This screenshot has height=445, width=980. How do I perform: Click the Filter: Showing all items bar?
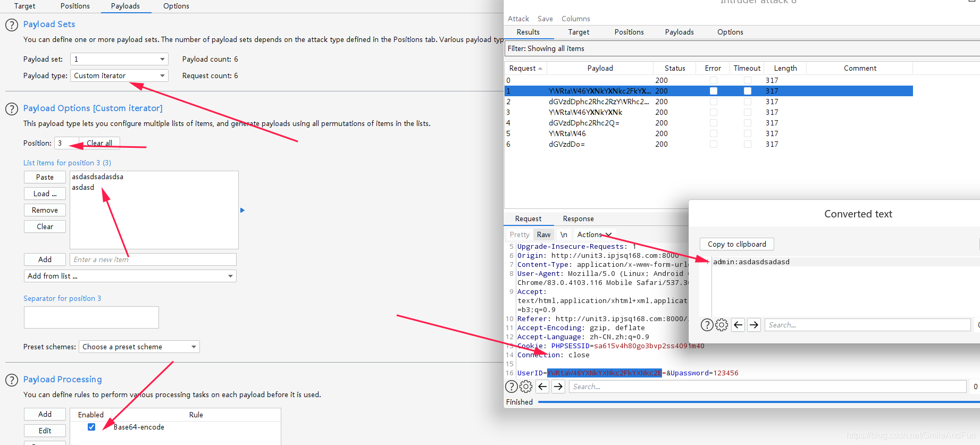coord(742,48)
